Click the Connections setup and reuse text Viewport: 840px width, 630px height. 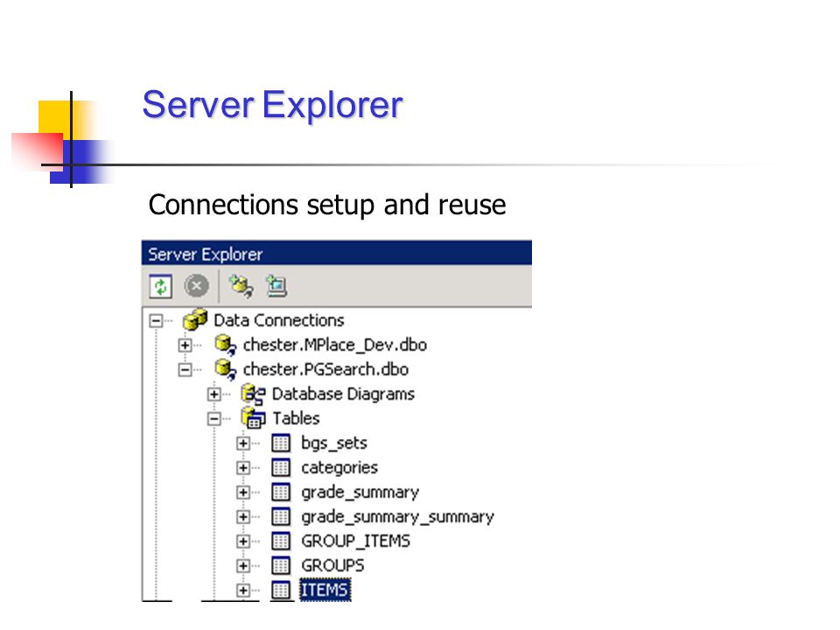tap(326, 205)
